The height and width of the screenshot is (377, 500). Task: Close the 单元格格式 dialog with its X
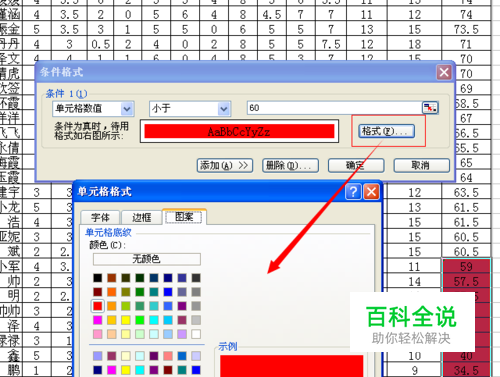click(x=372, y=192)
